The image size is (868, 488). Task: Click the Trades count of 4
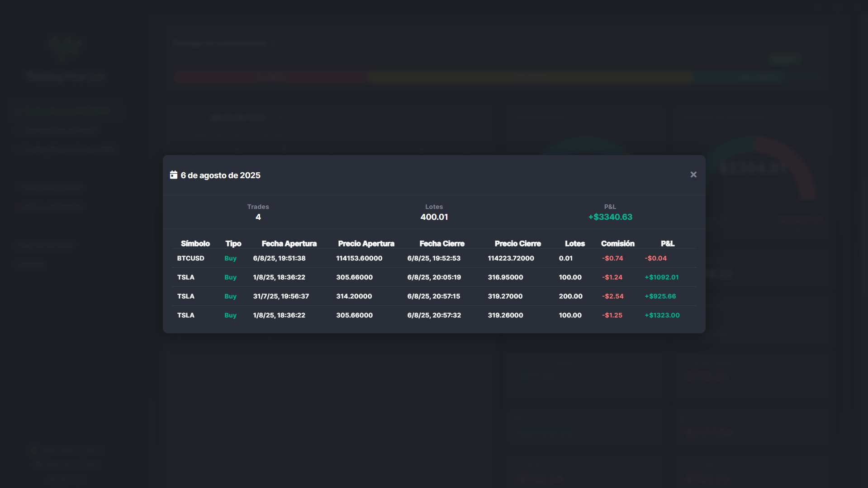[x=258, y=217]
